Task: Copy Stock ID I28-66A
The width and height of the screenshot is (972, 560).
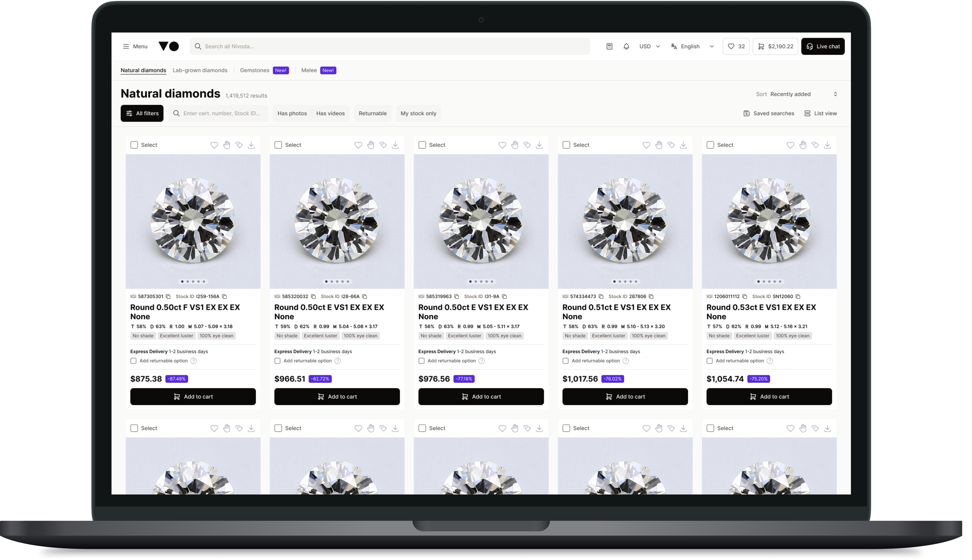Action: 364,296
